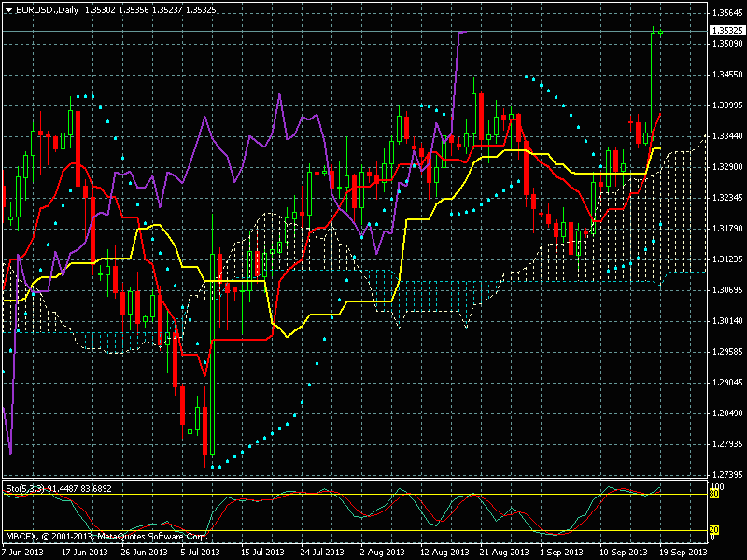Click the triangle icon beside EURUSD.,Daily
This screenshot has height=560, width=747.
(8, 7)
